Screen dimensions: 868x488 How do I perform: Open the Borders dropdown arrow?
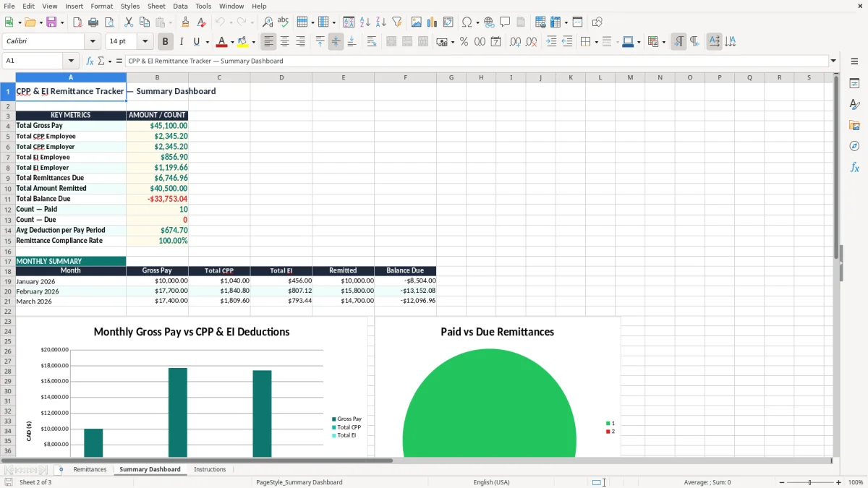coord(596,42)
